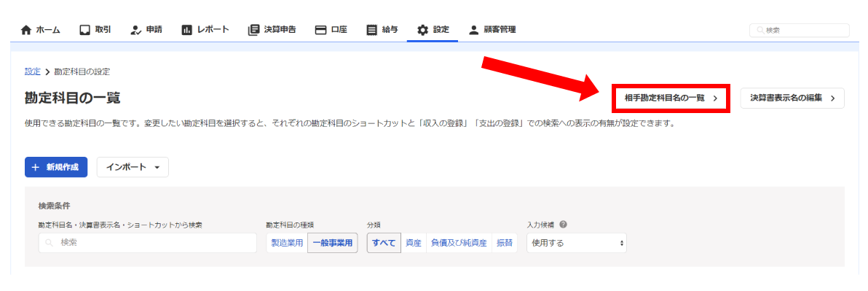Select the 顧客管理 tab
Viewport: 868px width, 291px height.
493,30
